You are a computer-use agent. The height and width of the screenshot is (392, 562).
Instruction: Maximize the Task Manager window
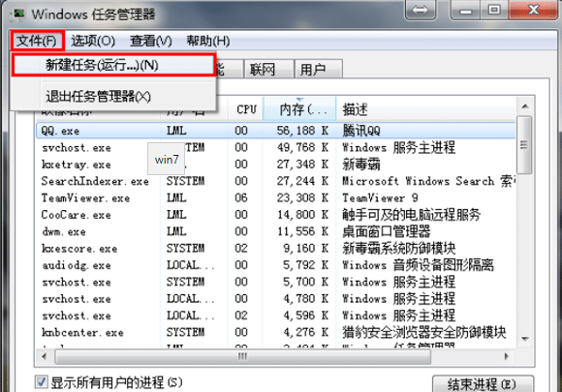click(494, 10)
